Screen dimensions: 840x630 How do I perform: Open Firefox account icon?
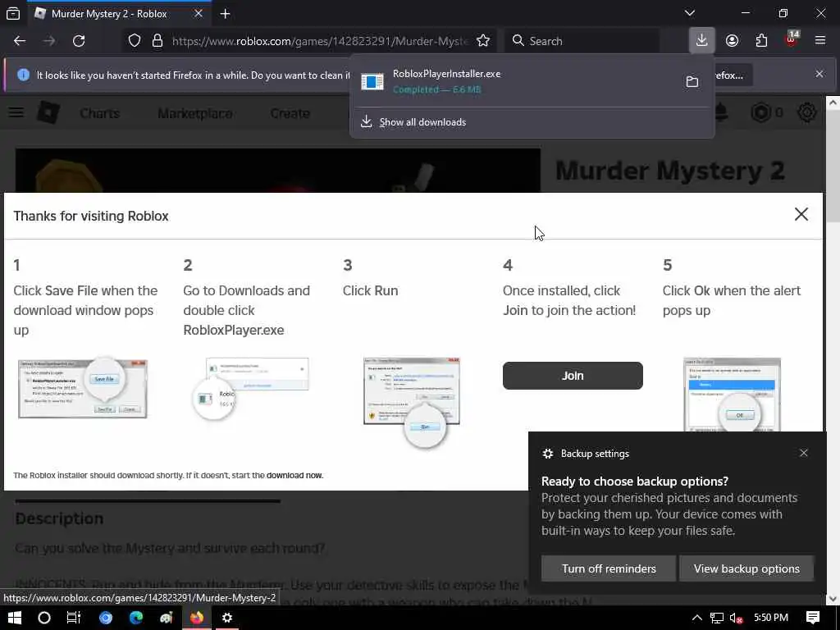[732, 41]
